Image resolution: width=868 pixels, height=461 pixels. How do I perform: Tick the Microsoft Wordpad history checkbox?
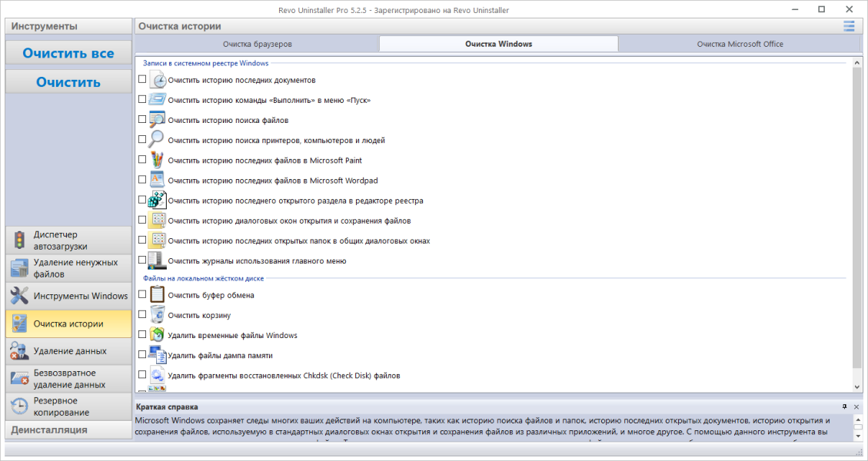[142, 179]
